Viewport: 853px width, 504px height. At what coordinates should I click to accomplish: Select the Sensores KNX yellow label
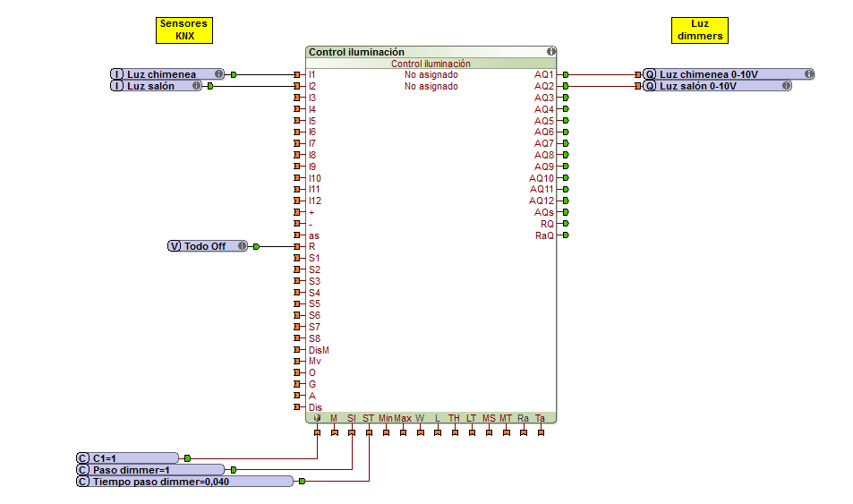coord(184,30)
